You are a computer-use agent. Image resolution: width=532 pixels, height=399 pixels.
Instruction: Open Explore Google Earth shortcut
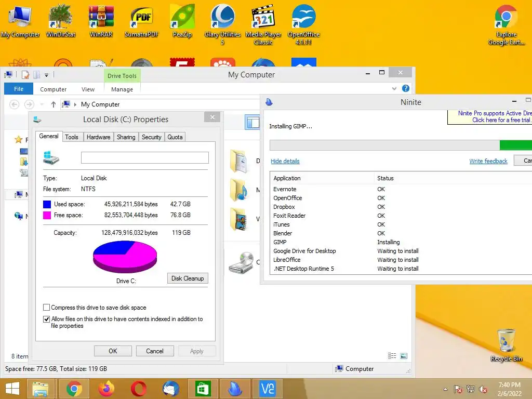point(506,24)
